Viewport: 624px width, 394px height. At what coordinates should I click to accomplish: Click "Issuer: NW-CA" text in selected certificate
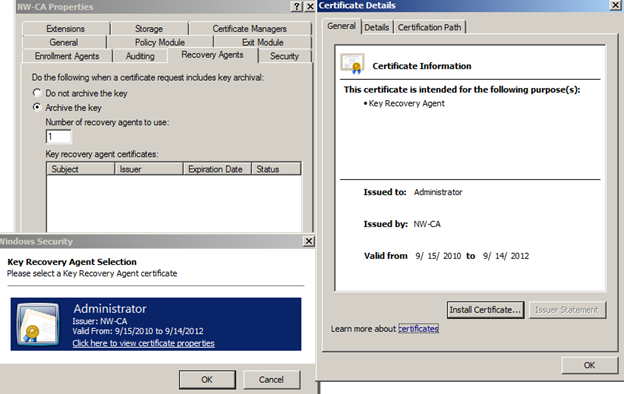[x=100, y=321]
